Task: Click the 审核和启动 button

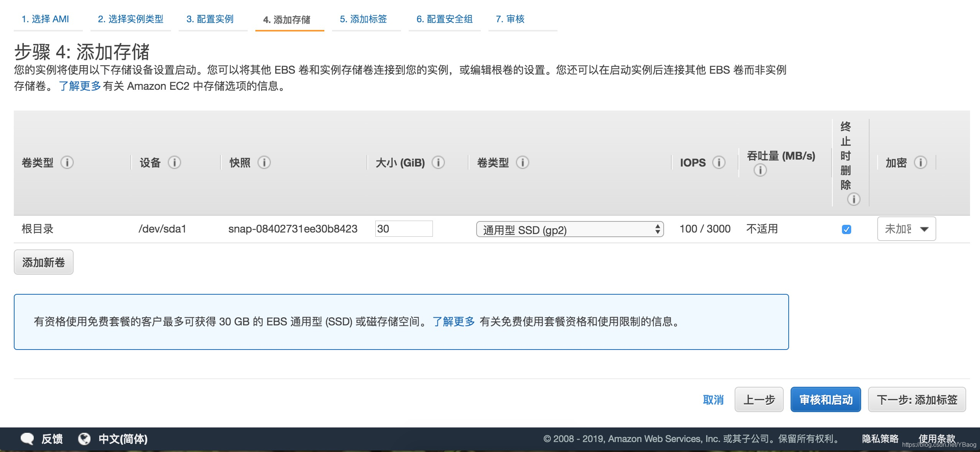Action: 826,399
